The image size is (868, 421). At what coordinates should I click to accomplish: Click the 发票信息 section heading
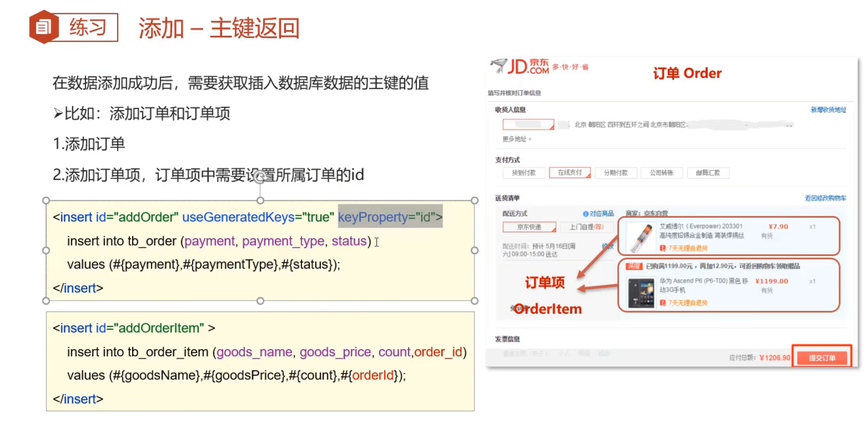(507, 339)
